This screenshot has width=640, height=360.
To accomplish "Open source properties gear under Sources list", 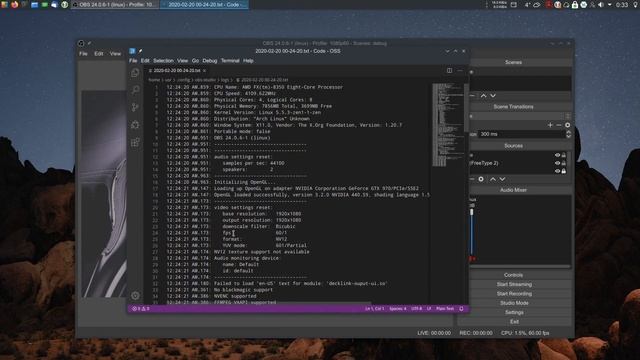I will (x=481, y=179).
